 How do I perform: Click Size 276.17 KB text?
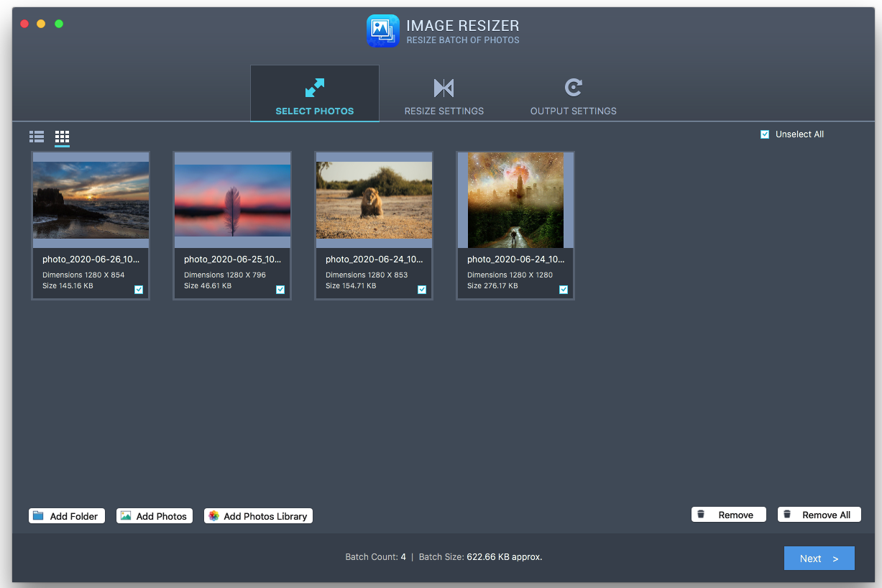[x=493, y=286]
